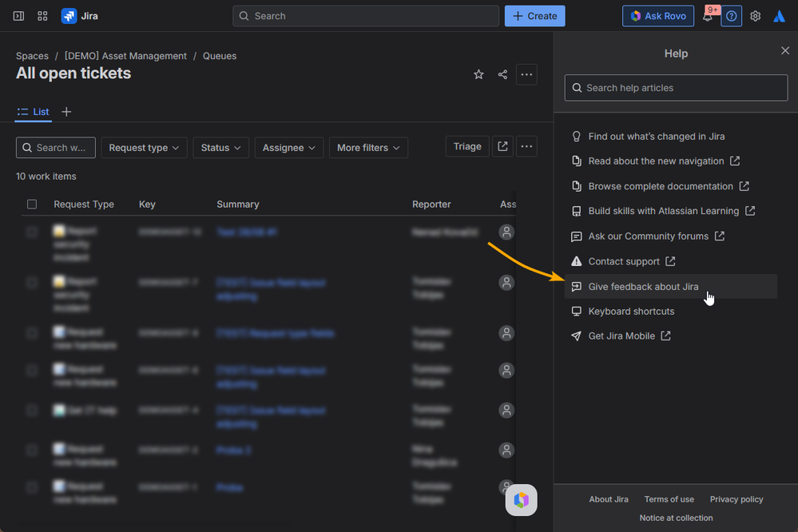Open the Atlassian profile avatar

(779, 16)
